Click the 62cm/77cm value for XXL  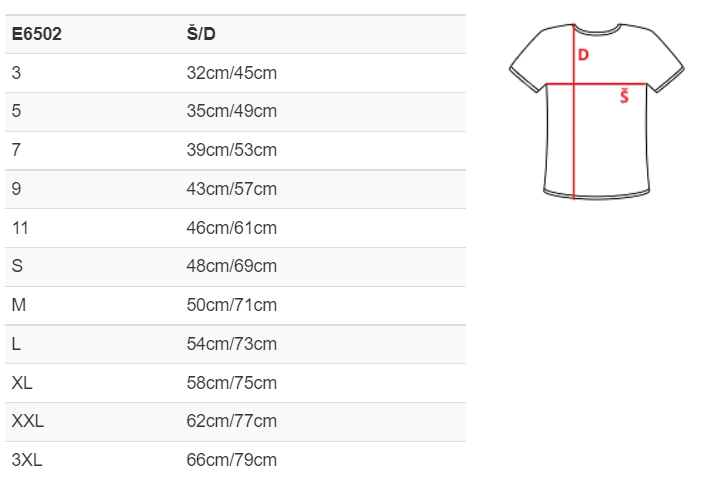[x=232, y=421]
